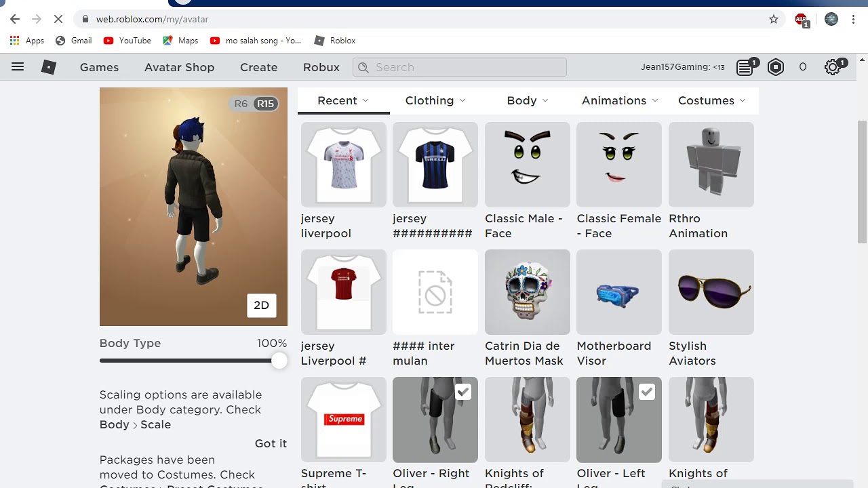Expand the Costumes dropdown tab
868x488 pixels.
[712, 100]
